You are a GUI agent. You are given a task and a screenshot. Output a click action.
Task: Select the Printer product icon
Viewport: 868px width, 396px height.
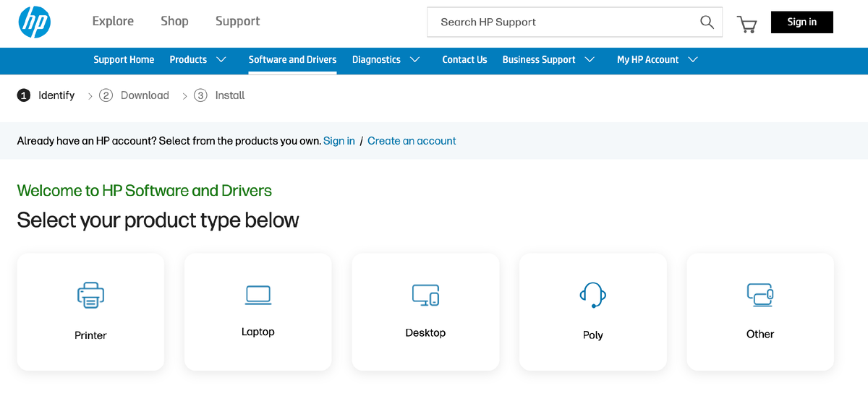click(x=91, y=295)
